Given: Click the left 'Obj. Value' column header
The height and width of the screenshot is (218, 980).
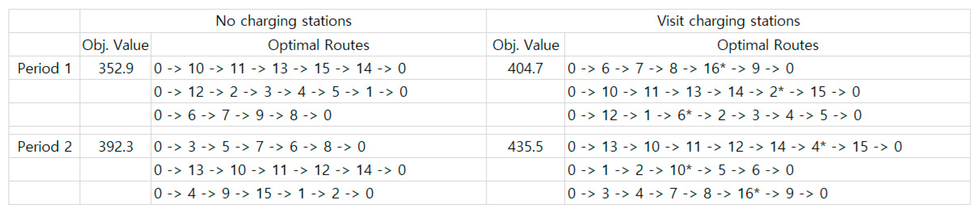Looking at the screenshot, I should 116,45.
